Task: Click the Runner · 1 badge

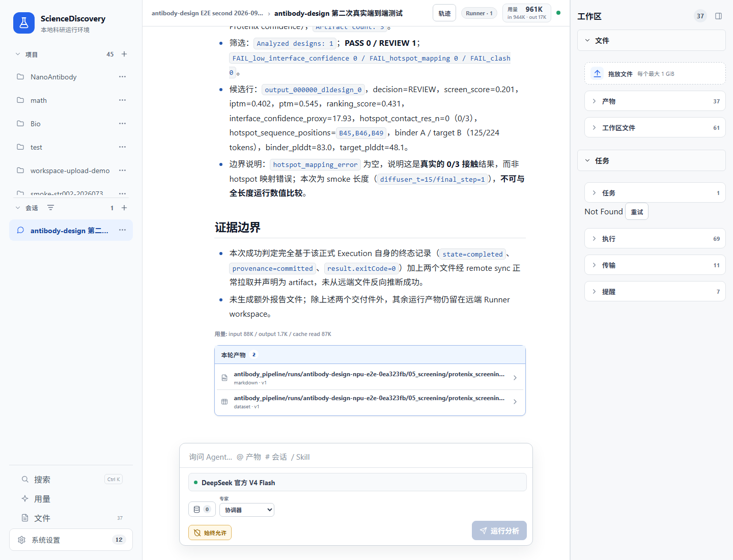Action: 480,13
